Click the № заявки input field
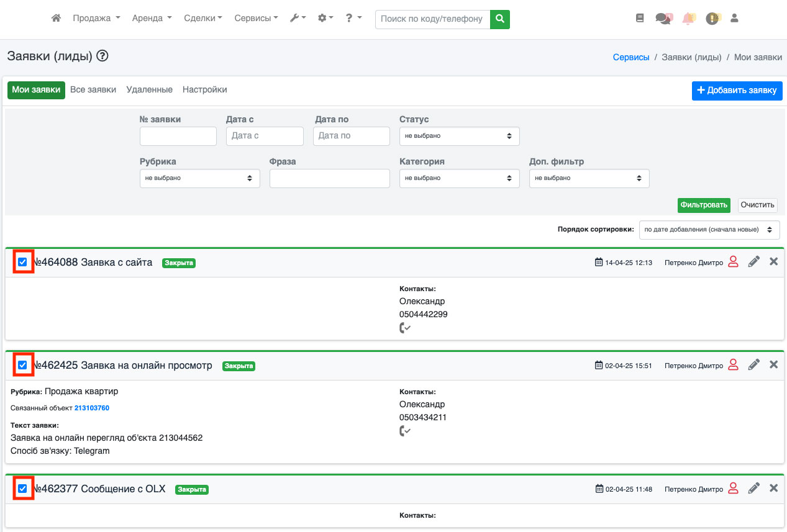 (178, 136)
